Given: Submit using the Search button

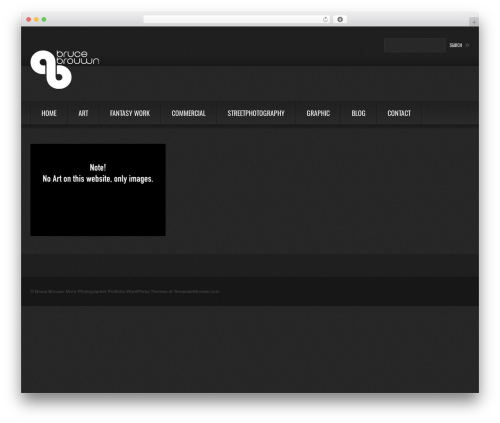Looking at the screenshot, I should [459, 45].
